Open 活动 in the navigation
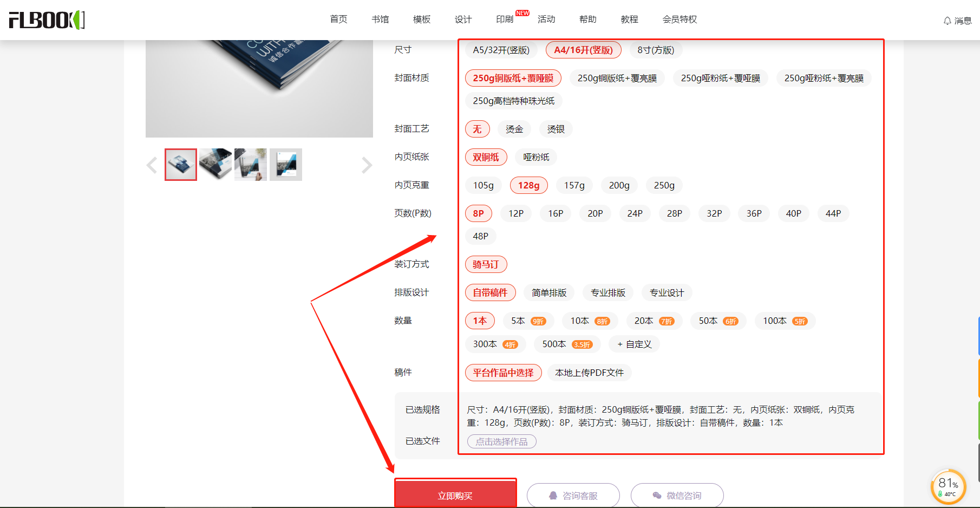Image resolution: width=980 pixels, height=508 pixels. tap(546, 19)
